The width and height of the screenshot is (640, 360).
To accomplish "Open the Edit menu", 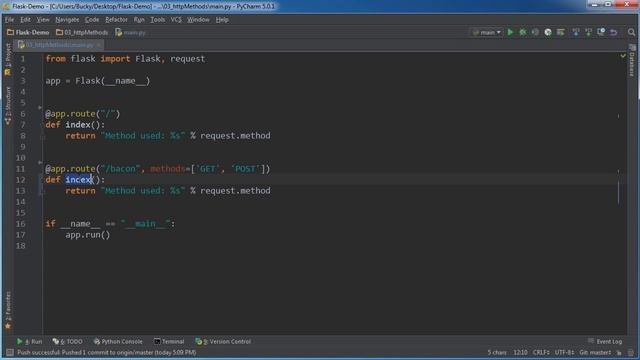I will click(25, 20).
